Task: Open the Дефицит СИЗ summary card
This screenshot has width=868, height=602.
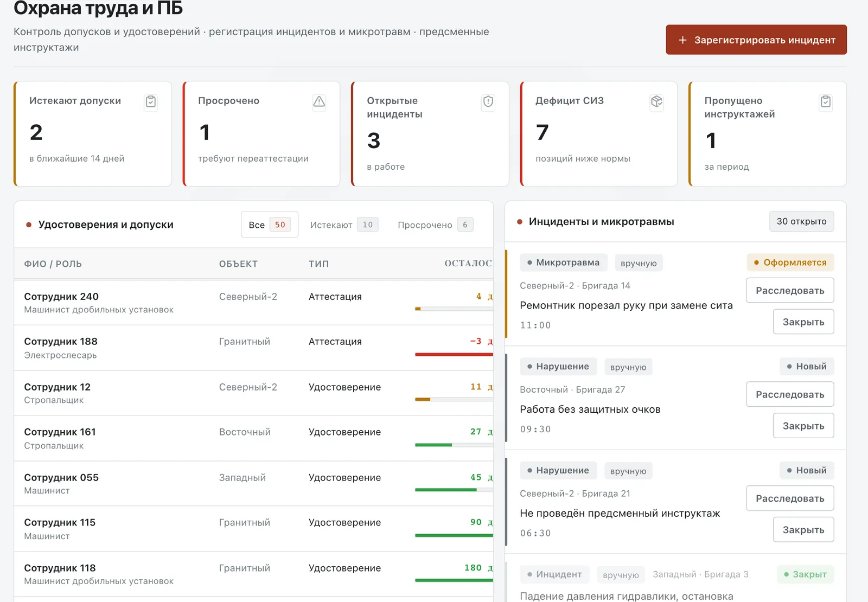Action: (x=599, y=134)
